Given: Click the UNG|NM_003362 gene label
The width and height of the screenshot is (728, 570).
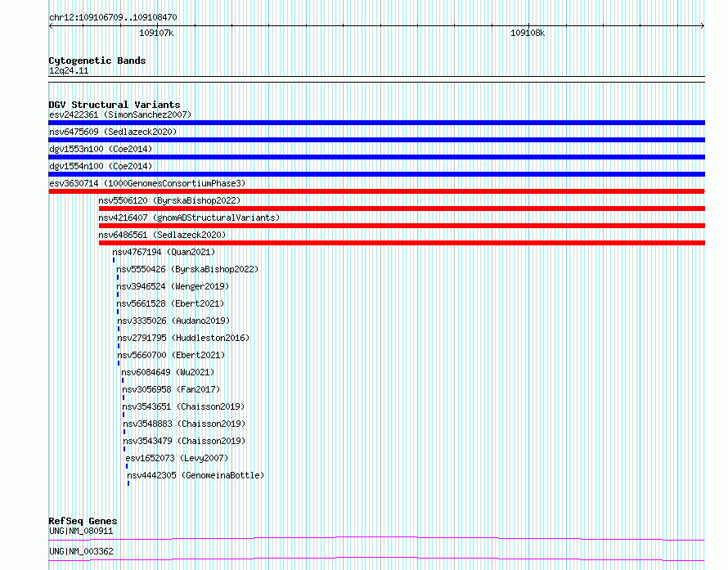Looking at the screenshot, I should click(81, 551).
